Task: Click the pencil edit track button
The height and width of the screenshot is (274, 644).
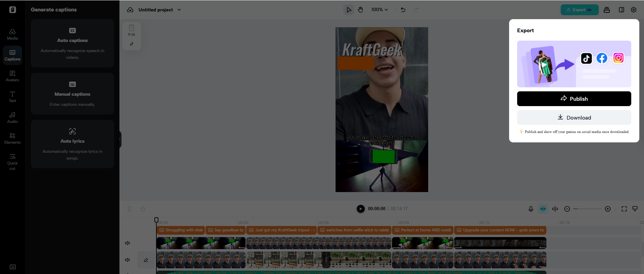Action: pos(146,260)
